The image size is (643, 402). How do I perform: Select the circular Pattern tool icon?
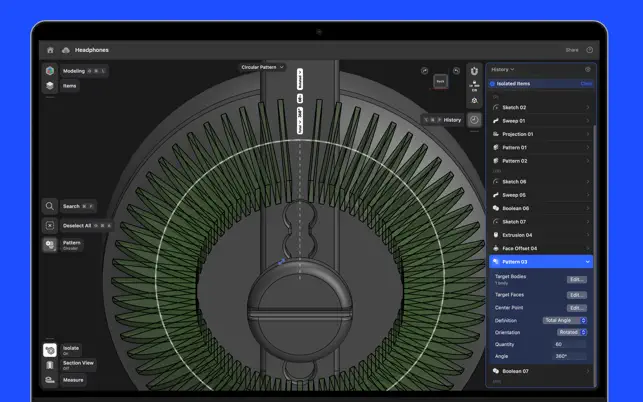click(x=50, y=244)
